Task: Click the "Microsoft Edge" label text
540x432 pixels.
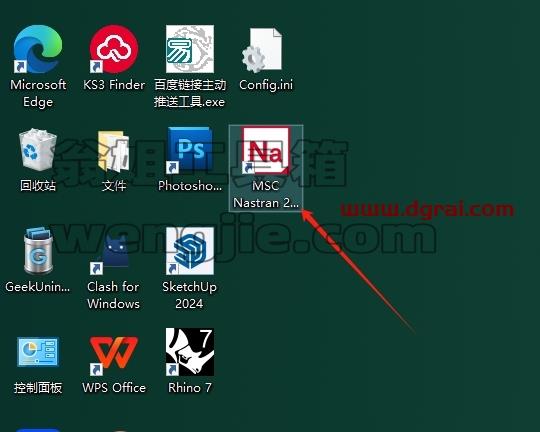Action: [38, 93]
